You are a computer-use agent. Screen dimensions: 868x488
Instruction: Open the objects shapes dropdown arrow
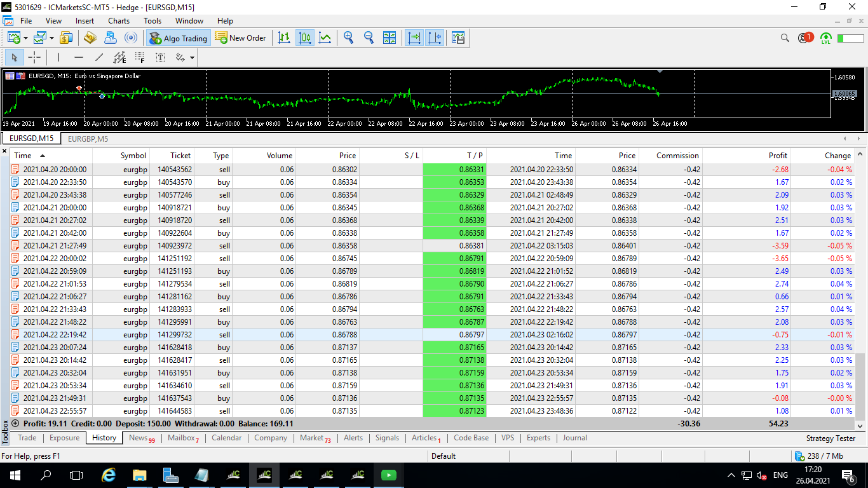coord(192,58)
